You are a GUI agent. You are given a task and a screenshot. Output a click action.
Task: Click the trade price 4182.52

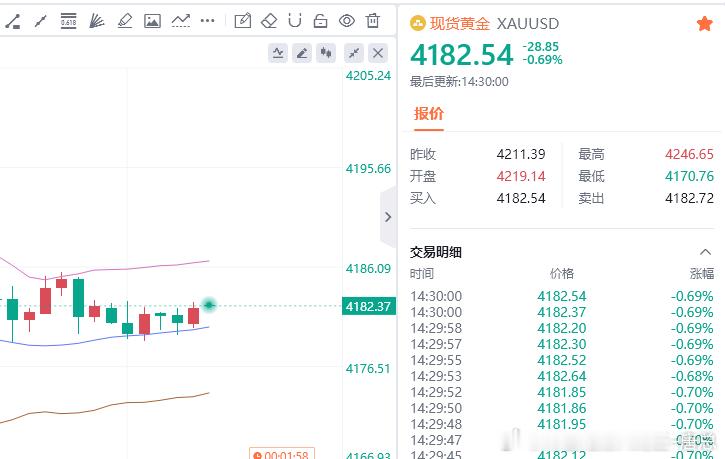click(562, 360)
